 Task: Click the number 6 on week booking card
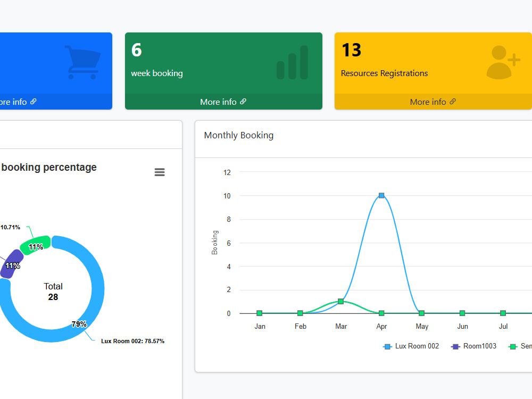point(136,50)
